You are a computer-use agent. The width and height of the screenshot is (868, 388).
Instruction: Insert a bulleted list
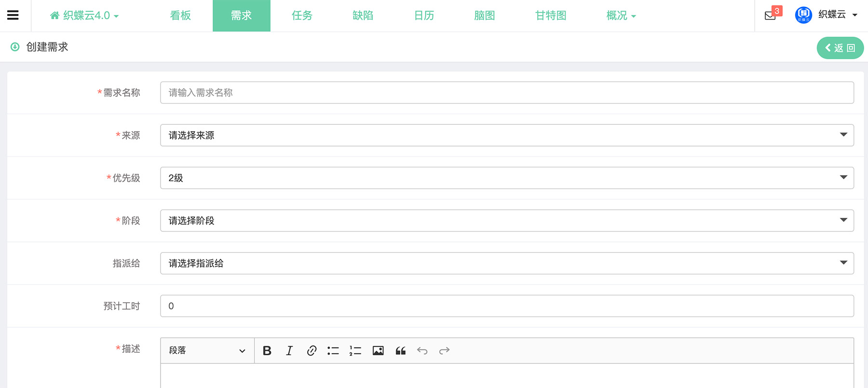(333, 350)
